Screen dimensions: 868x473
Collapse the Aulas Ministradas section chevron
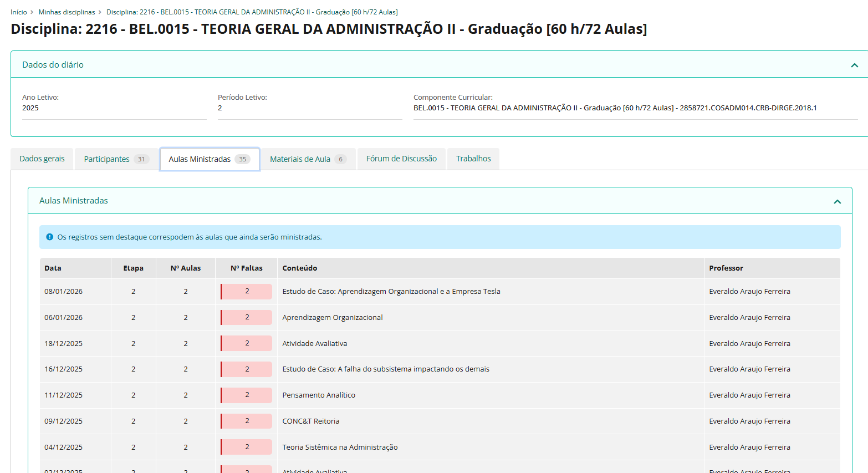point(837,201)
